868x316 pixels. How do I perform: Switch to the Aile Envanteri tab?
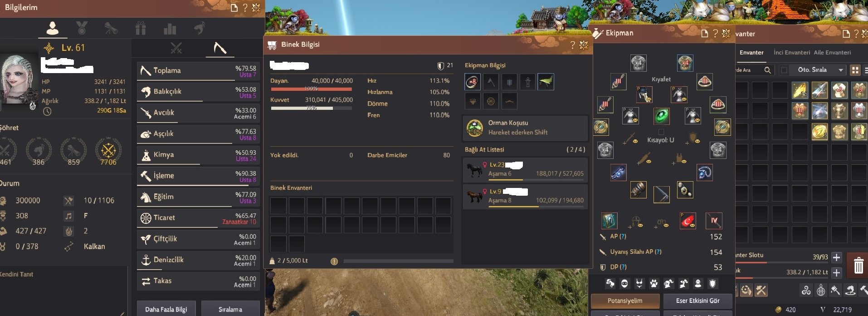[x=832, y=53]
